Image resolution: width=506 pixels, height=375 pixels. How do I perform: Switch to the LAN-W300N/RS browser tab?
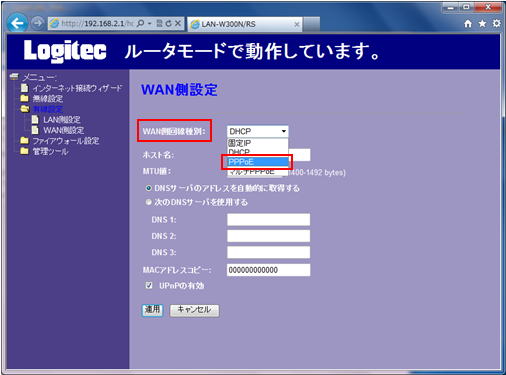[x=245, y=24]
